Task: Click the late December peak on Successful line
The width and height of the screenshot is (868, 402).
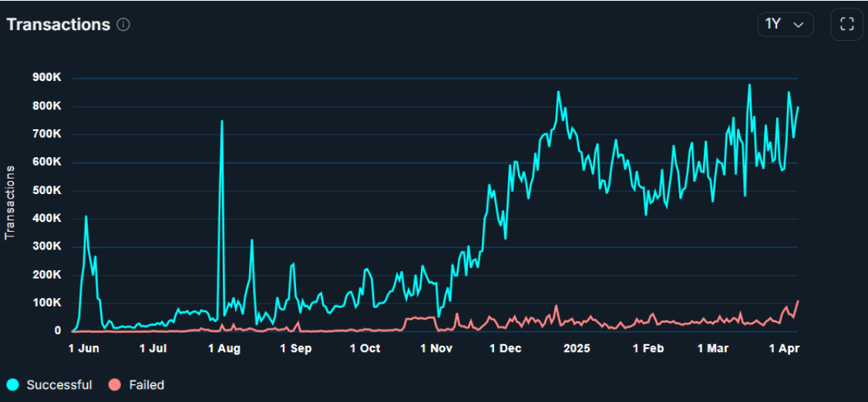Action: pos(558,92)
